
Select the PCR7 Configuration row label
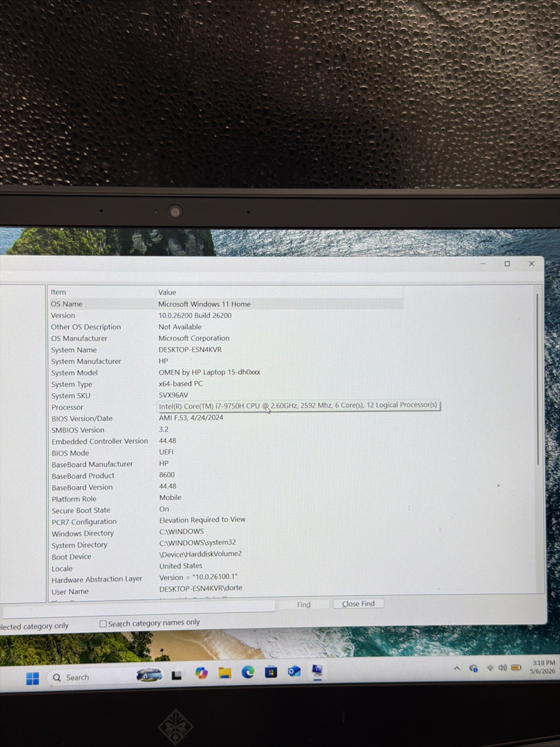pyautogui.click(x=84, y=522)
